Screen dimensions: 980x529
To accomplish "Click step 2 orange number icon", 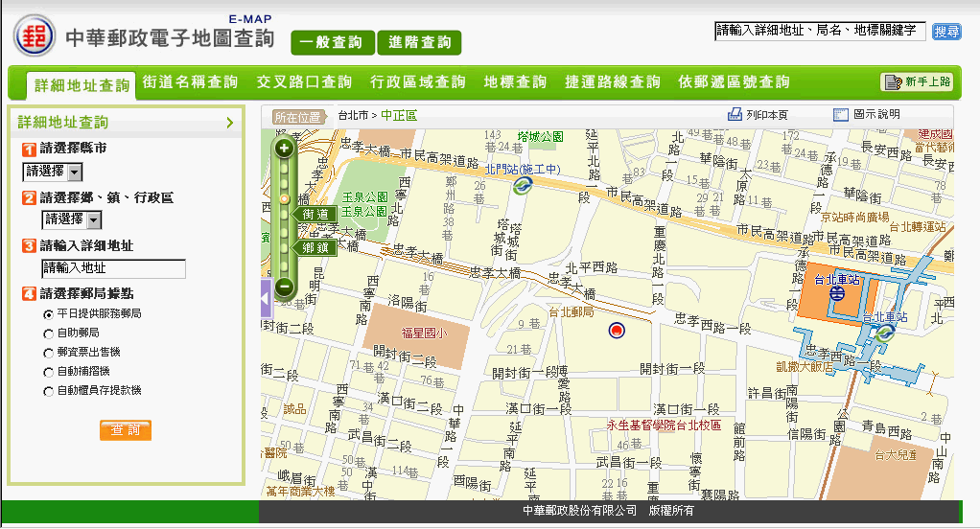I will click(x=29, y=198).
